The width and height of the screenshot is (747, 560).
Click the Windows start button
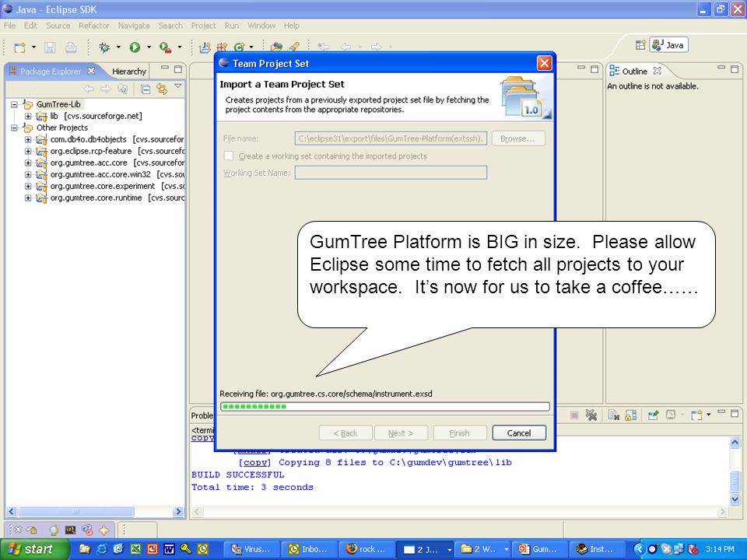(x=33, y=549)
